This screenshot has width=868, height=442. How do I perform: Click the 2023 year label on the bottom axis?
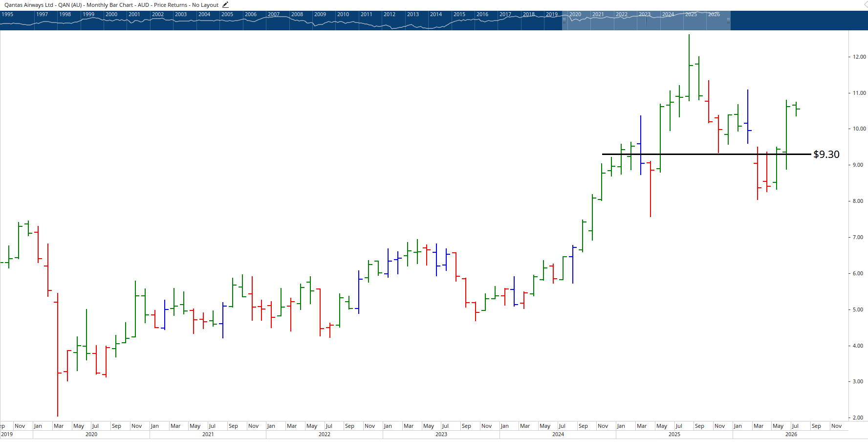[x=441, y=434]
